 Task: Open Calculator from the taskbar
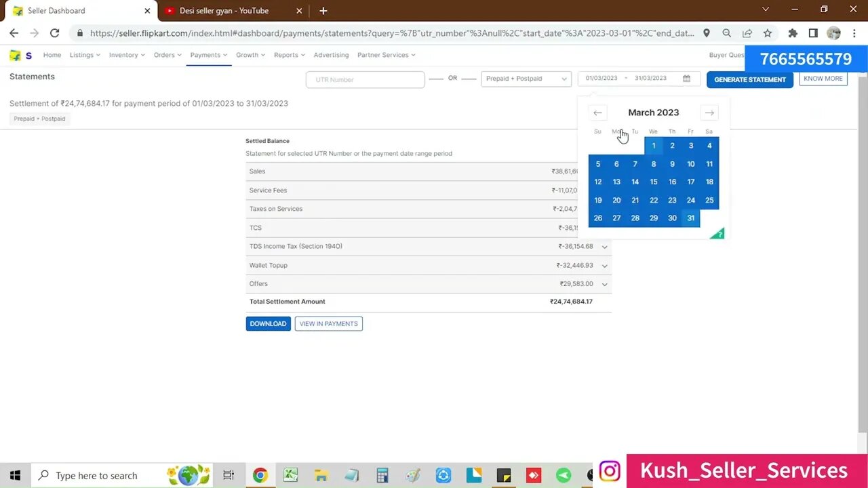[x=382, y=475]
